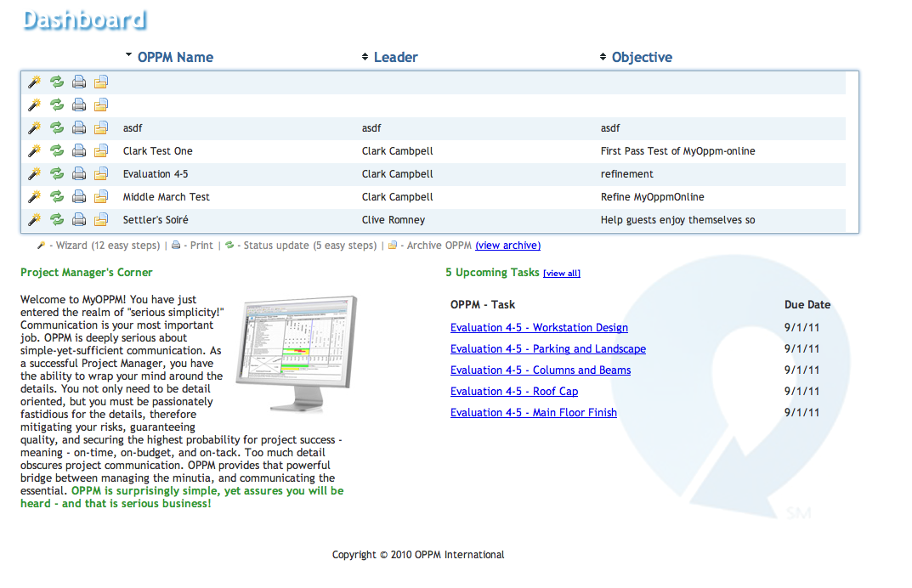Screen dimensions: 912x588
Task: Click Evaluation 4-5 in the OPPM Name column
Action: 156,174
